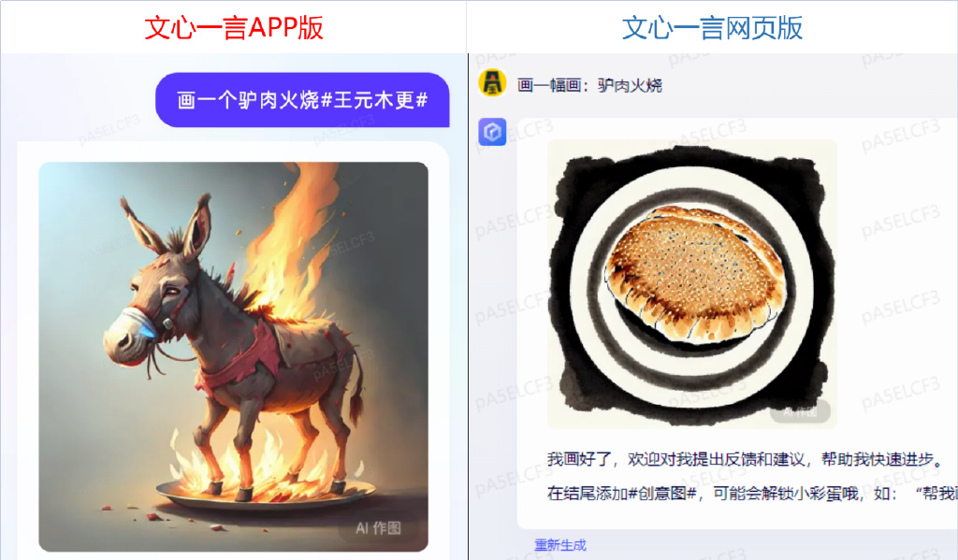This screenshot has height=560, width=958.
Task: Click the 重新生成 regenerate link
Action: (x=559, y=545)
